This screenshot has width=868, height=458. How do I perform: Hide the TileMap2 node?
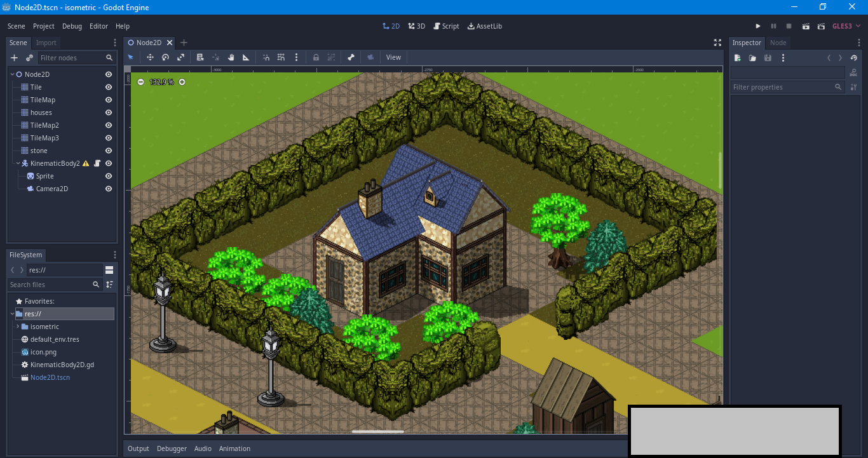[109, 125]
